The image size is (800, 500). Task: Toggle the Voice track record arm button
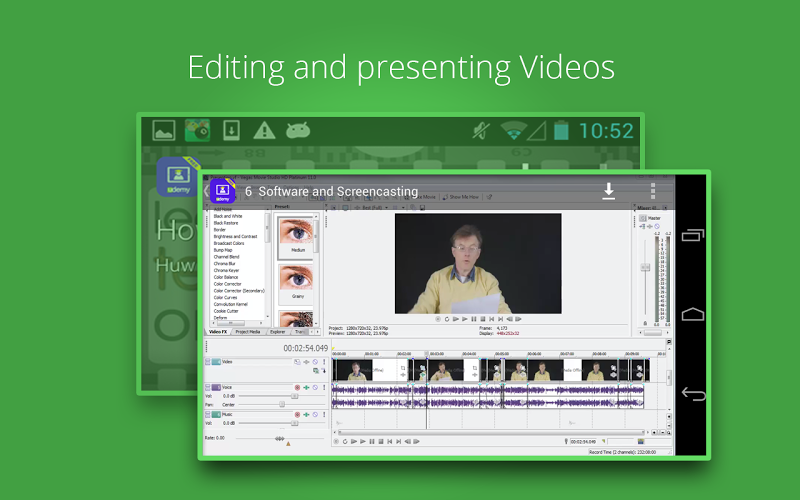click(x=297, y=387)
